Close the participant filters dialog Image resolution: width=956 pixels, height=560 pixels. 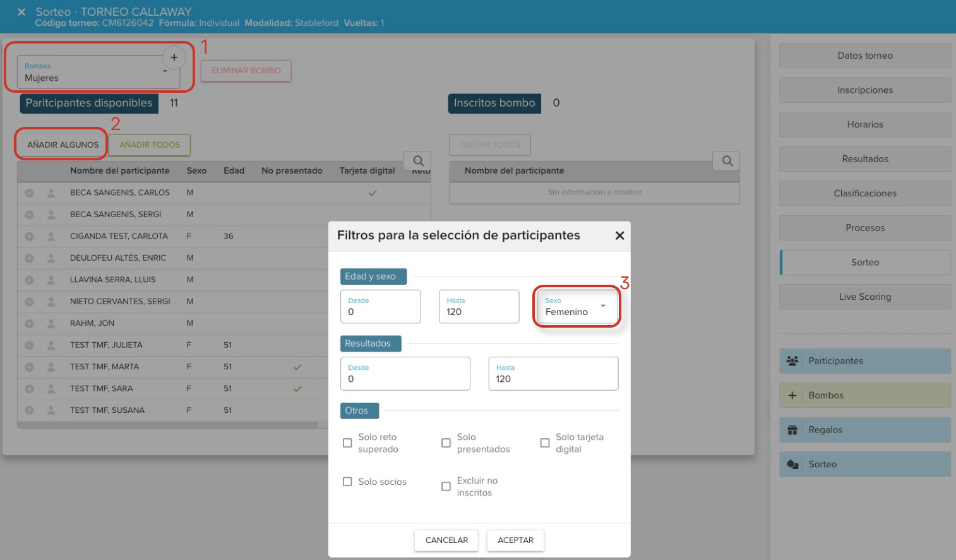tap(619, 235)
